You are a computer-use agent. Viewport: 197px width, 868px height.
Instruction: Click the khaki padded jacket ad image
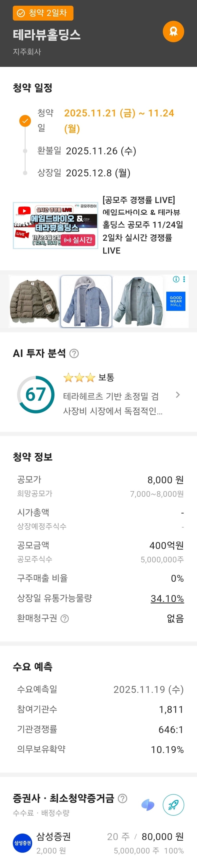35,301
